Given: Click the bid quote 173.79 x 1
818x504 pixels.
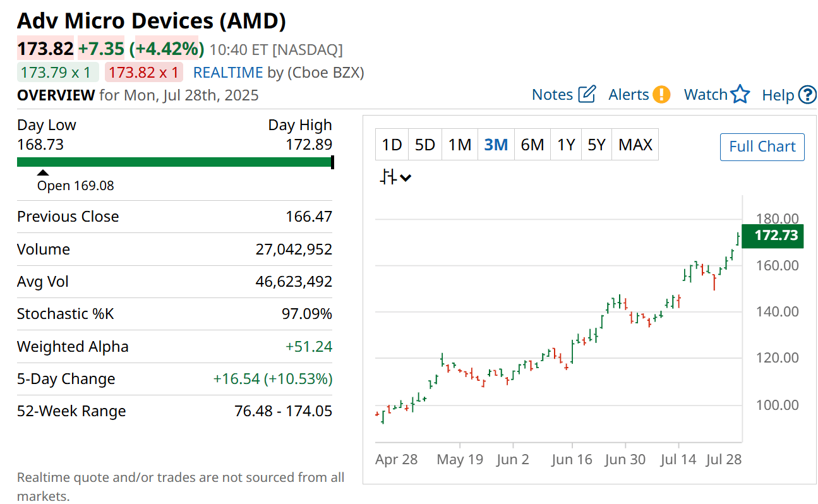Looking at the screenshot, I should coord(58,72).
